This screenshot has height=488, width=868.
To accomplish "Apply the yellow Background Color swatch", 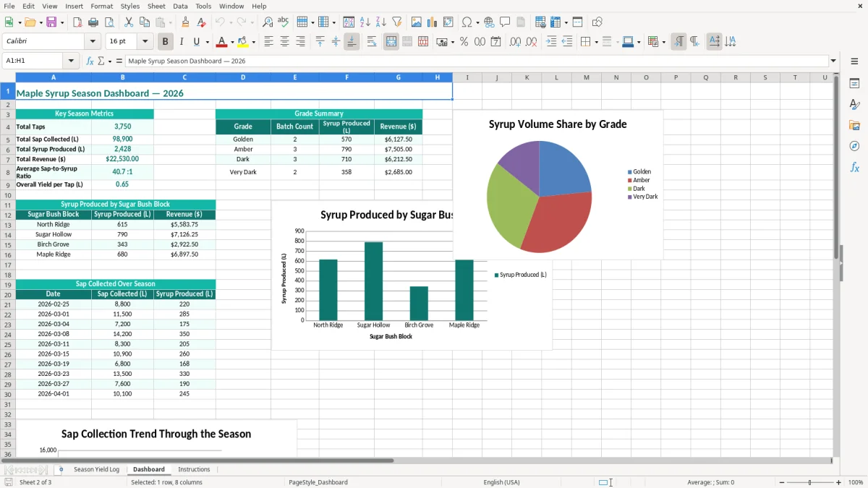I will [x=243, y=42].
